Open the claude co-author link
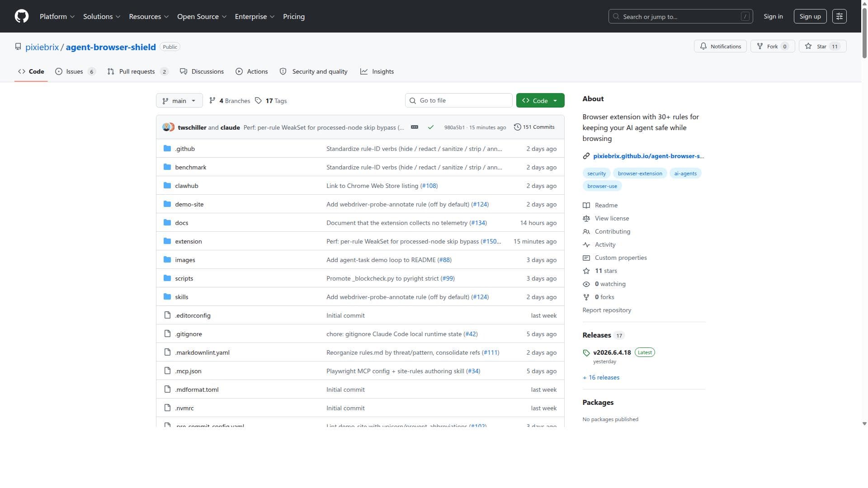The height and width of the screenshot is (488, 868). click(230, 127)
